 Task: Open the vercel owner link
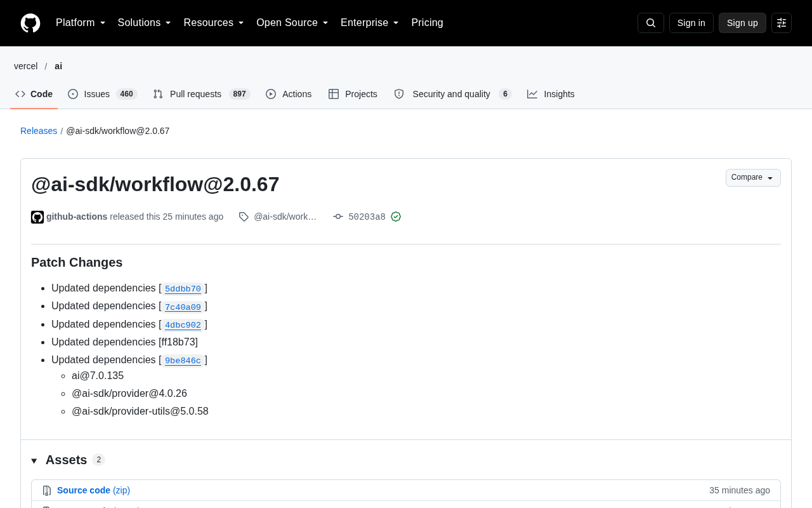coord(26,66)
